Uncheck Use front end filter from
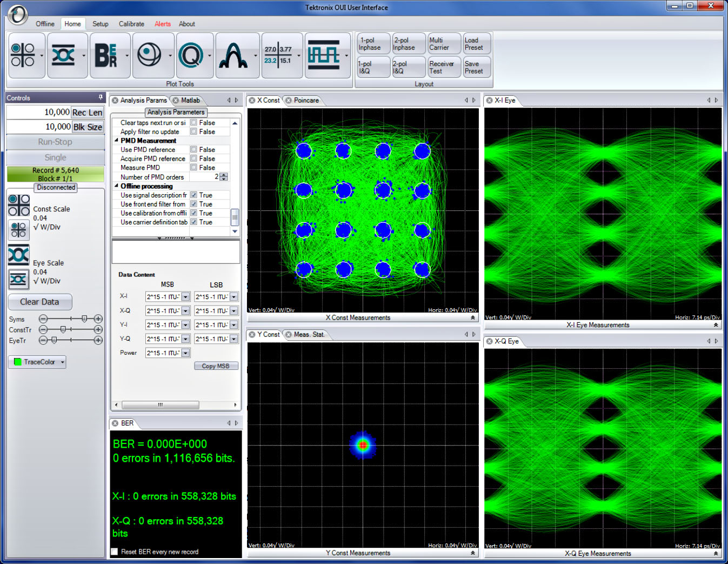 pyautogui.click(x=193, y=204)
